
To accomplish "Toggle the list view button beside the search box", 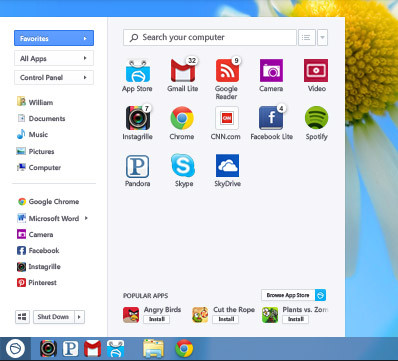I will tap(306, 38).
